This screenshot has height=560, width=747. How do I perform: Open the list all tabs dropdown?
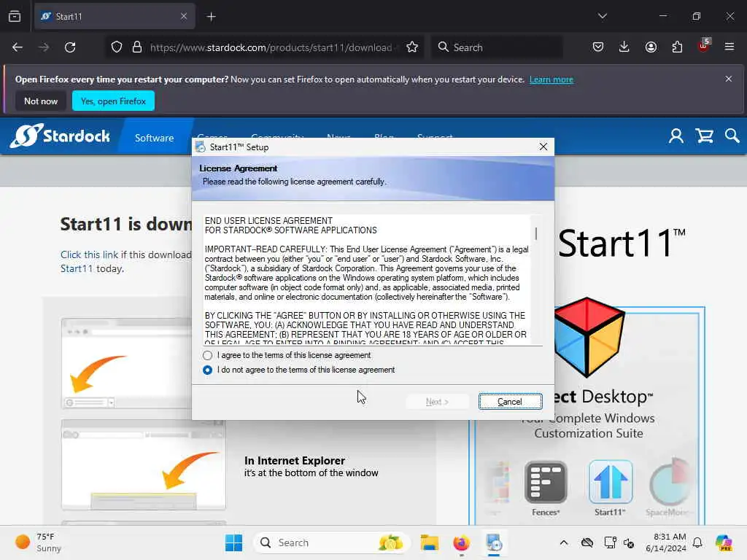pyautogui.click(x=603, y=16)
